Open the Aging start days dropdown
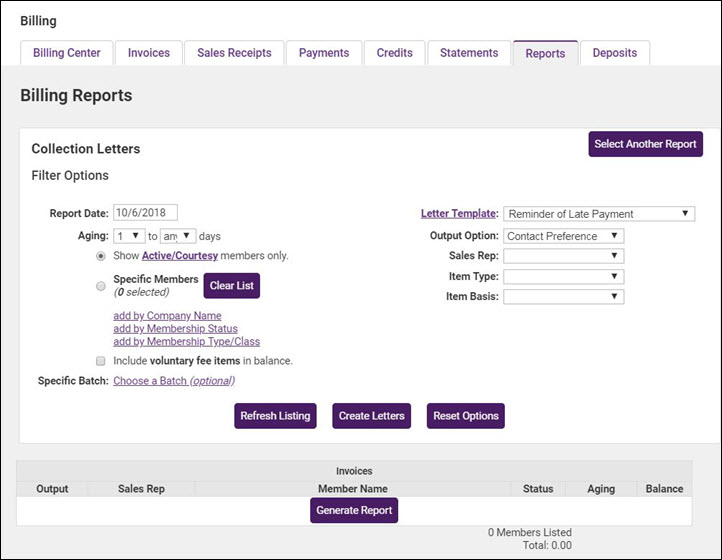Viewport: 722px width, 560px height. coord(129,236)
